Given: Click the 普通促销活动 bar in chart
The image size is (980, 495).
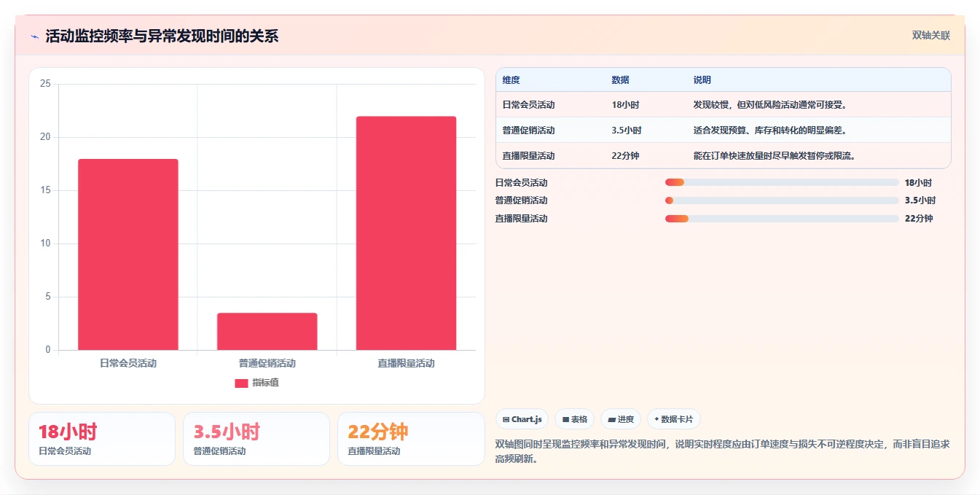Looking at the screenshot, I should pos(267,332).
